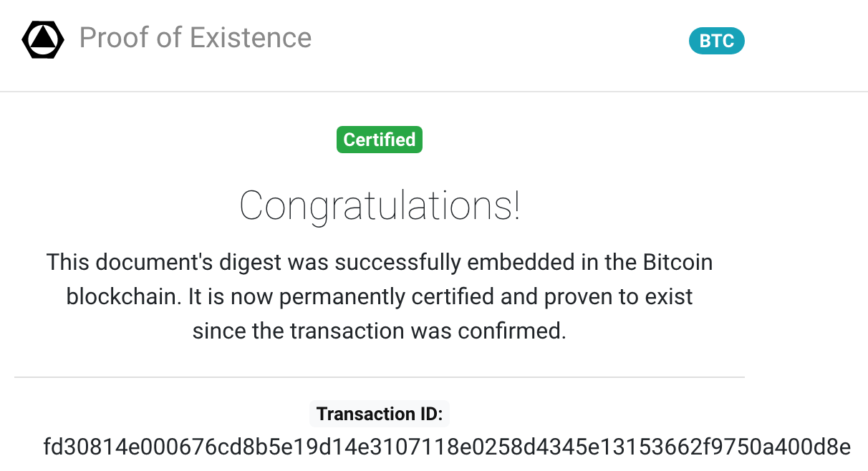Click the green Certified status badge
This screenshot has width=868, height=471.
(379, 140)
